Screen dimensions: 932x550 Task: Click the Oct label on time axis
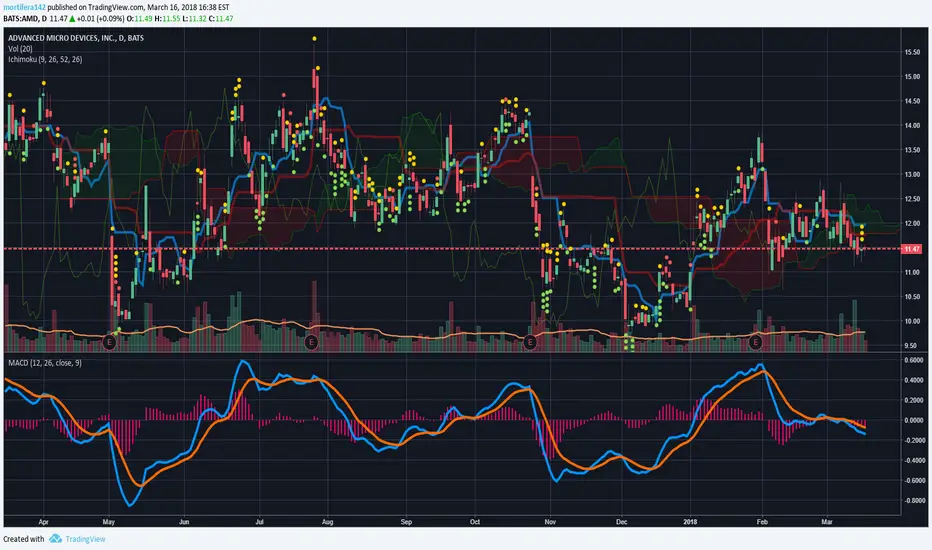475,522
